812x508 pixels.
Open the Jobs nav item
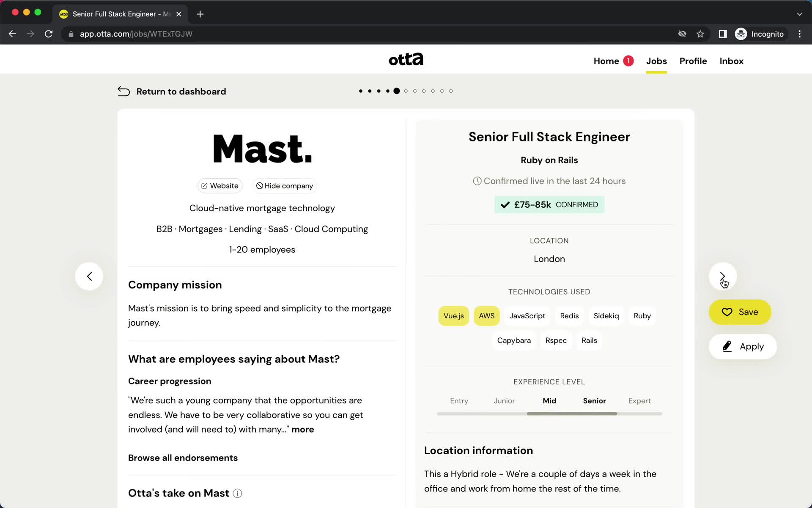[x=656, y=61]
